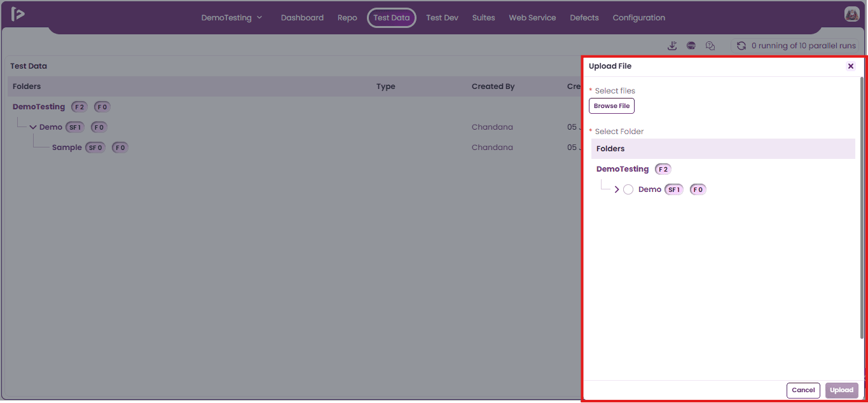Click the Browse File button
This screenshot has height=403, width=868.
pyautogui.click(x=612, y=106)
